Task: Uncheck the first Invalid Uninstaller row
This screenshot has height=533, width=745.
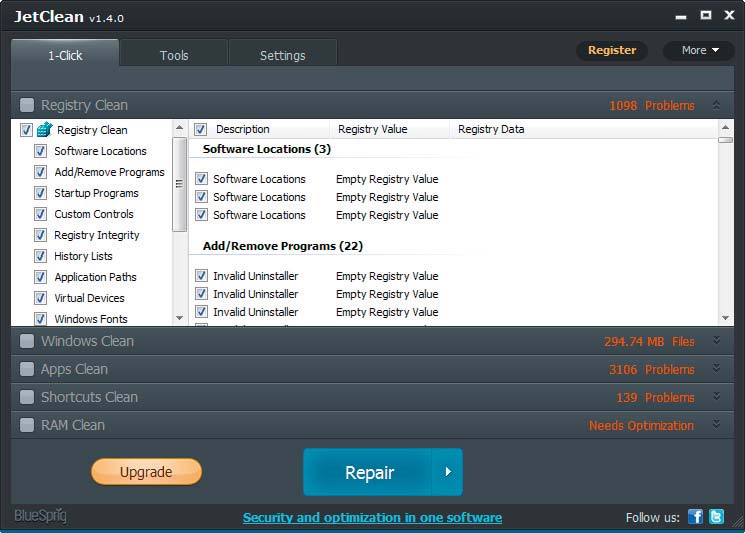Action: pos(201,276)
